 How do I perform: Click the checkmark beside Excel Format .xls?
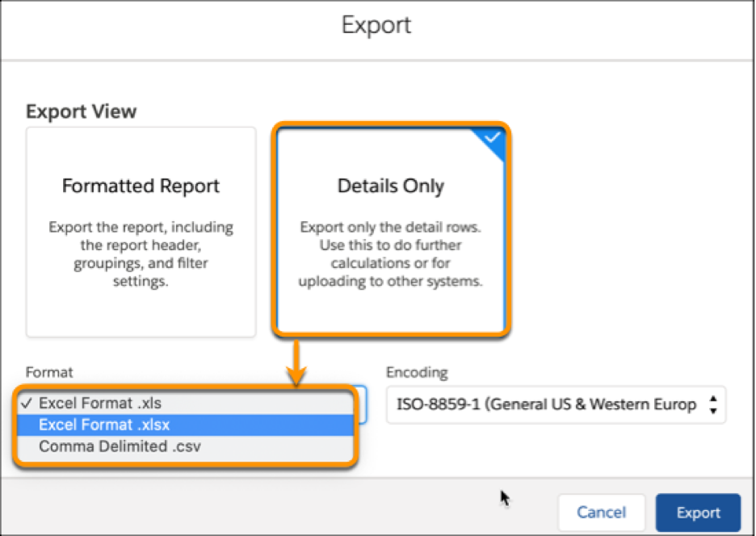(28, 403)
